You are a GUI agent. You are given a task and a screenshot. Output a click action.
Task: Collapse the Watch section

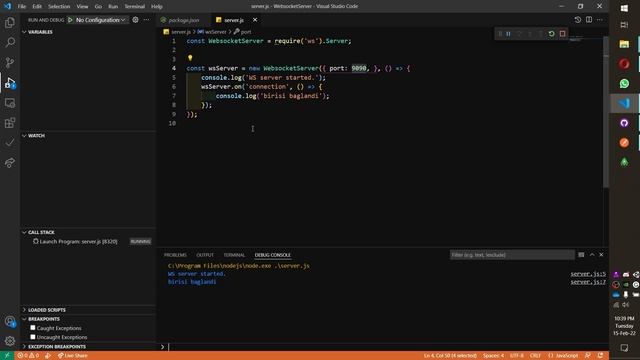tap(88, 136)
